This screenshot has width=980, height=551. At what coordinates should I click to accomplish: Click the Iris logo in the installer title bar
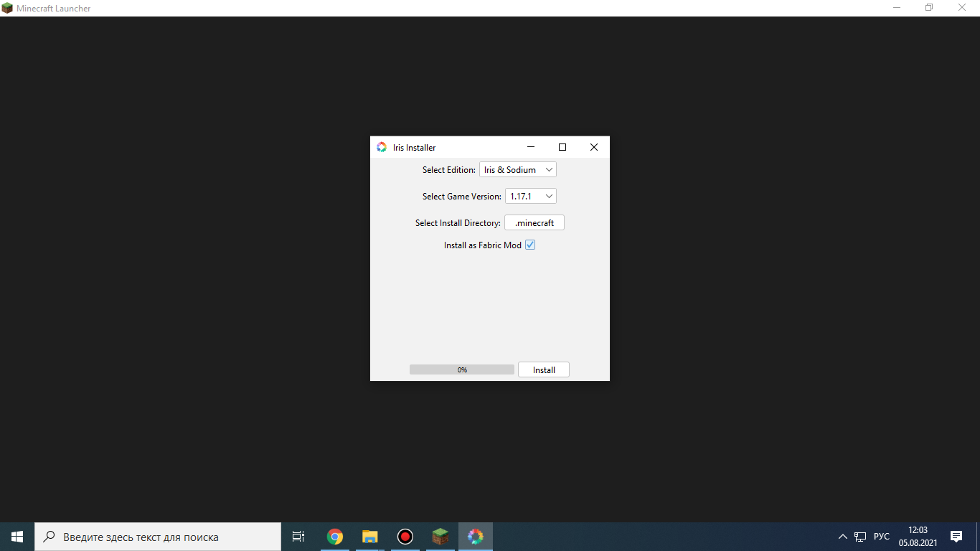382,147
